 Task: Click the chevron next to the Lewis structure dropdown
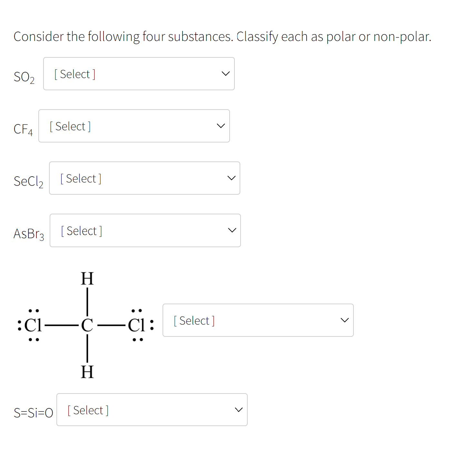pos(344,320)
